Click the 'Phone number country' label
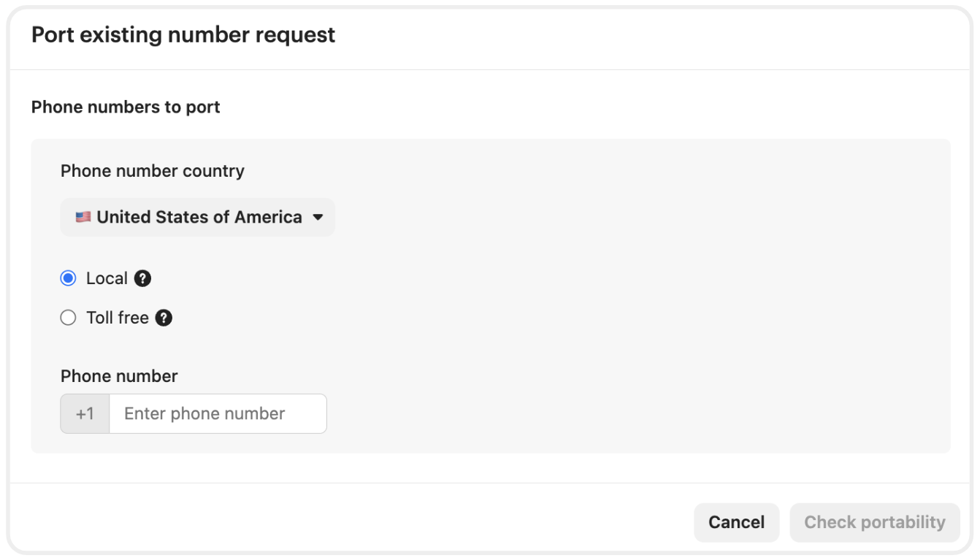 [153, 171]
